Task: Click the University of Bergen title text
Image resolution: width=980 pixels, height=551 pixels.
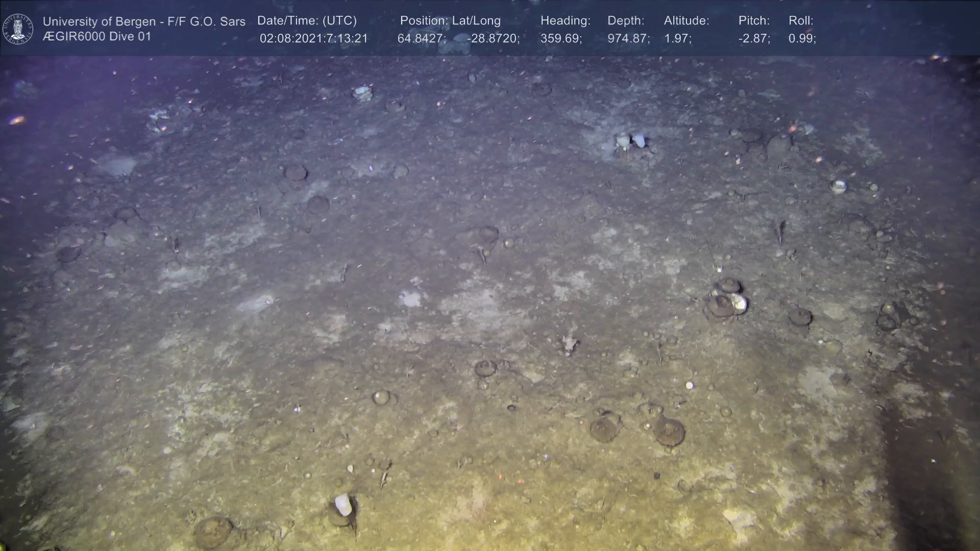Action: [x=144, y=21]
